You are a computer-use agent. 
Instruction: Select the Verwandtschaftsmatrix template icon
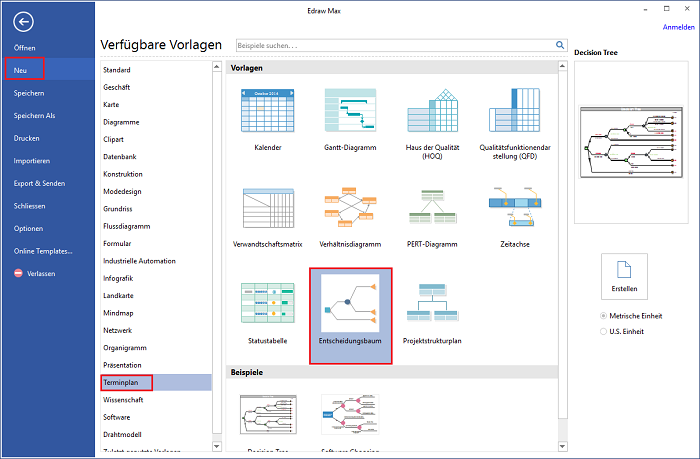(268, 208)
